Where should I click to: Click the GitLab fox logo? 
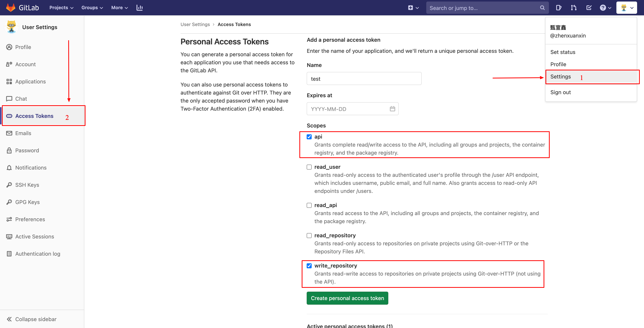(x=11, y=7)
